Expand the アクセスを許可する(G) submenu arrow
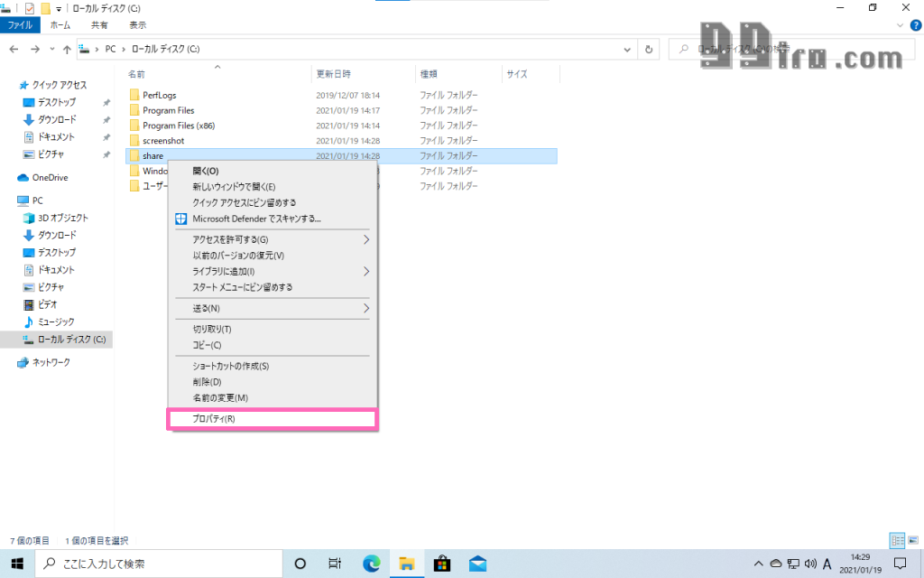 coord(366,240)
